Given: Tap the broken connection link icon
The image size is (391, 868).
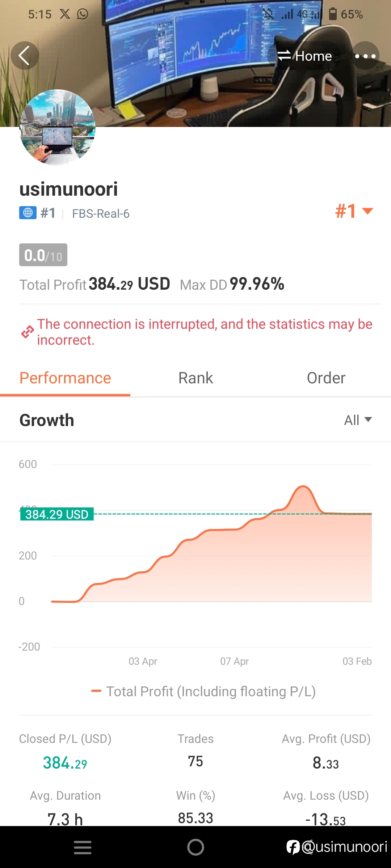Looking at the screenshot, I should click(28, 332).
